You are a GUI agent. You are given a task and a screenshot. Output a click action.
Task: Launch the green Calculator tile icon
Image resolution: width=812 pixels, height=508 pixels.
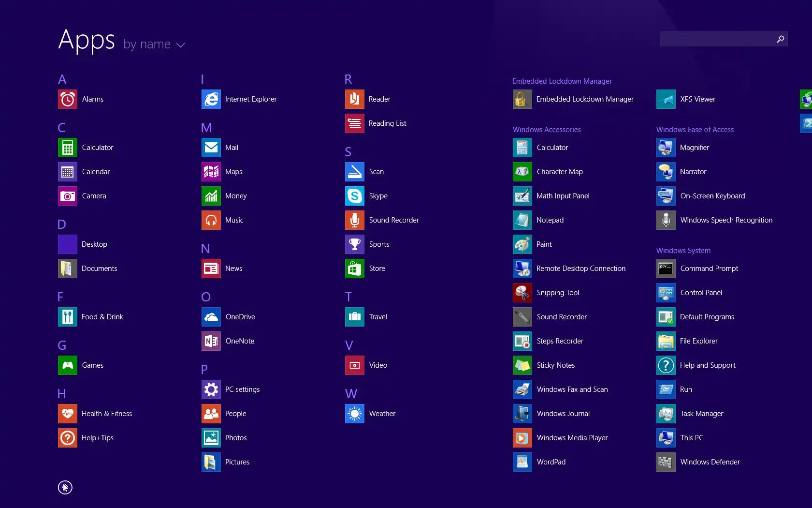(x=68, y=148)
